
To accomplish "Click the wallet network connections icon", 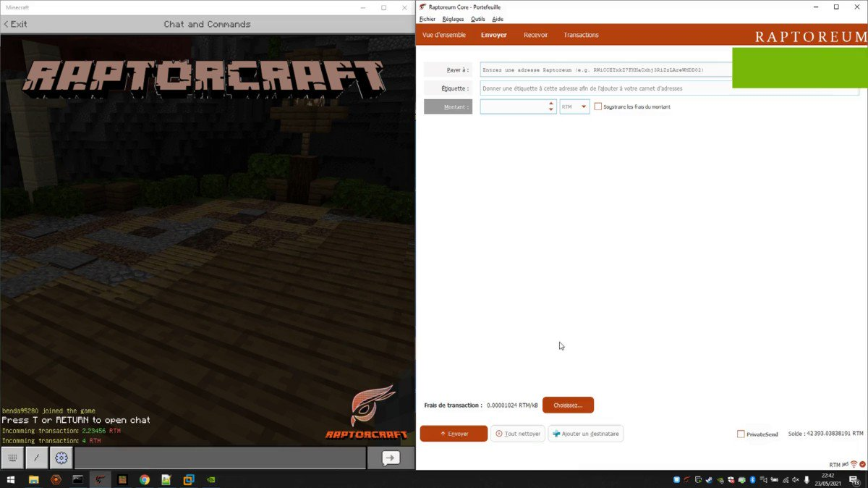I will click(854, 464).
